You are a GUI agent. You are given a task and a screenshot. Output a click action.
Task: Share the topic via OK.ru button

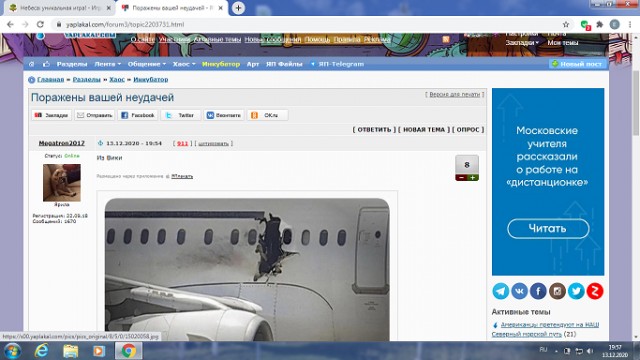click(267, 116)
